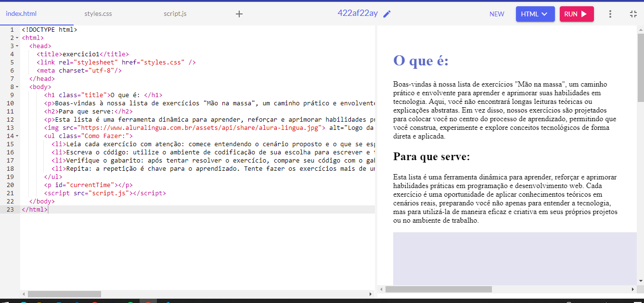Collapse the <head> block on line 3
The height and width of the screenshot is (303, 644).
(x=17, y=46)
